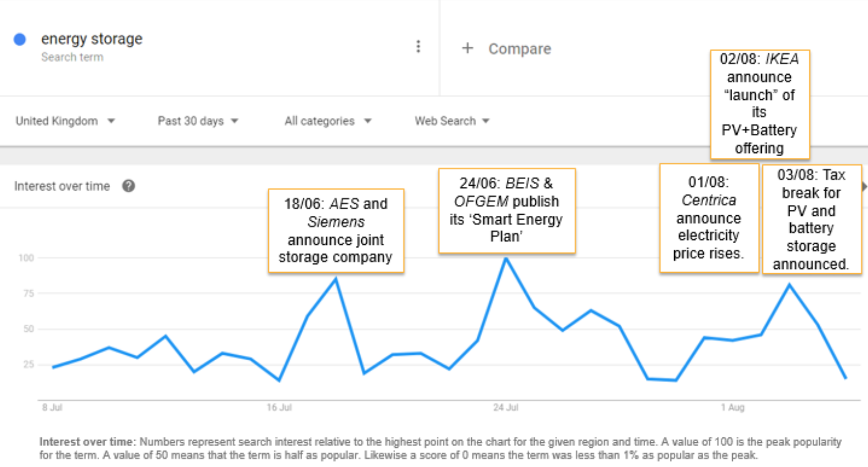
Task: Click the 02/08 IKEA annotation box
Action: pyautogui.click(x=760, y=104)
